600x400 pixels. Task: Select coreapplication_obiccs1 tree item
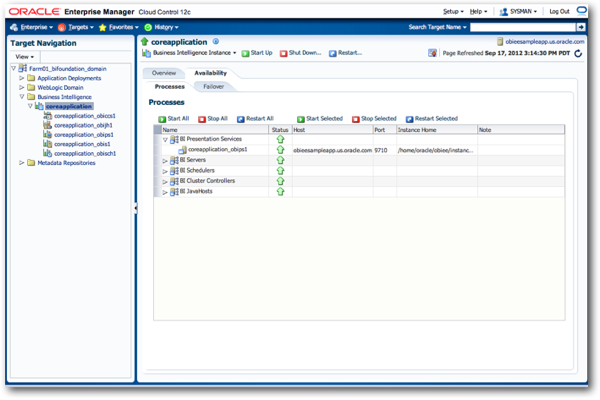click(x=85, y=116)
